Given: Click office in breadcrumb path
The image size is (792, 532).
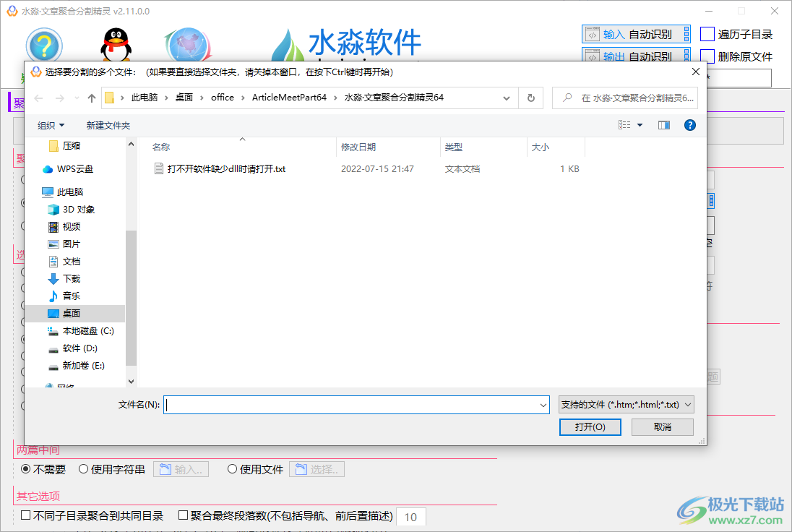Looking at the screenshot, I should [x=223, y=98].
